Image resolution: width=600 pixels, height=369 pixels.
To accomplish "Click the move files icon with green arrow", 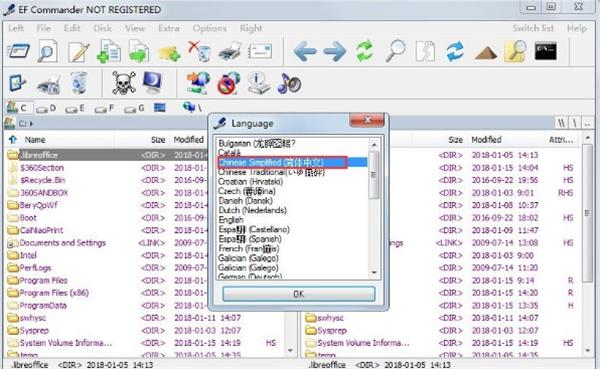I will point(139,51).
